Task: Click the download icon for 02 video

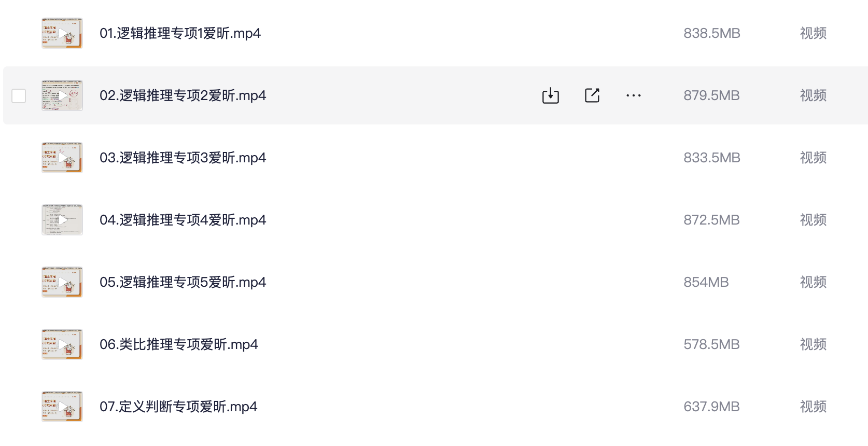Action: pos(550,95)
